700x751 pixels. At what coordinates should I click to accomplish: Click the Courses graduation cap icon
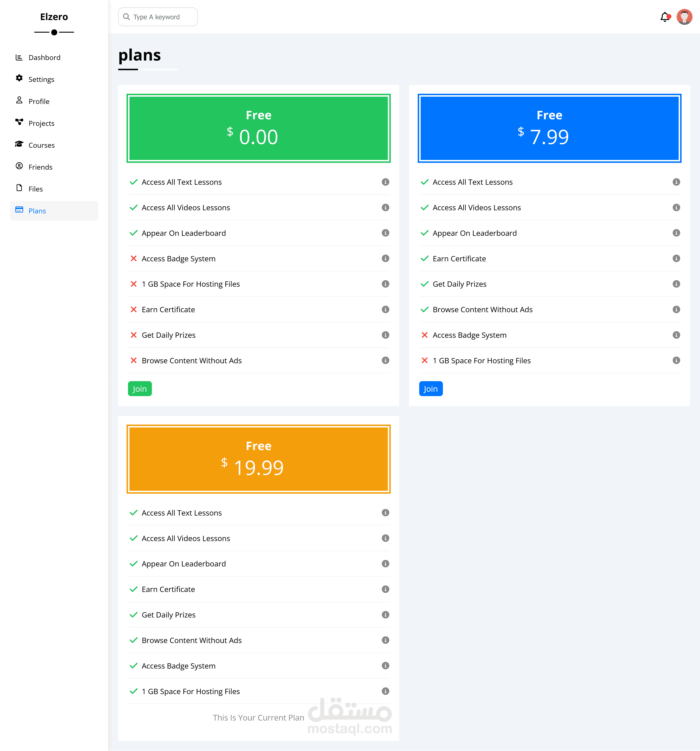click(x=19, y=144)
